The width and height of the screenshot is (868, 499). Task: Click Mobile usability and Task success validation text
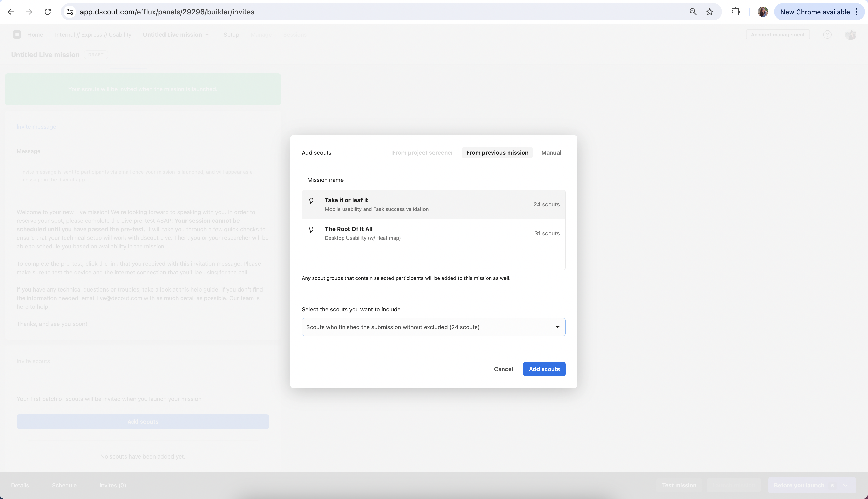tap(377, 209)
